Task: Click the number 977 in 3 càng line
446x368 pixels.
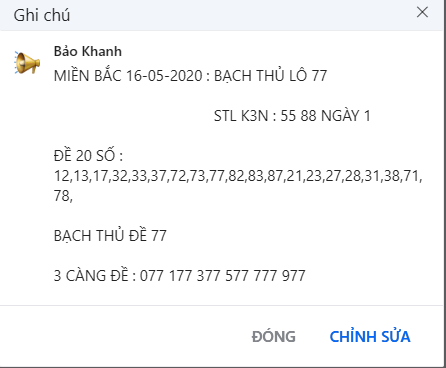Action: [x=294, y=276]
